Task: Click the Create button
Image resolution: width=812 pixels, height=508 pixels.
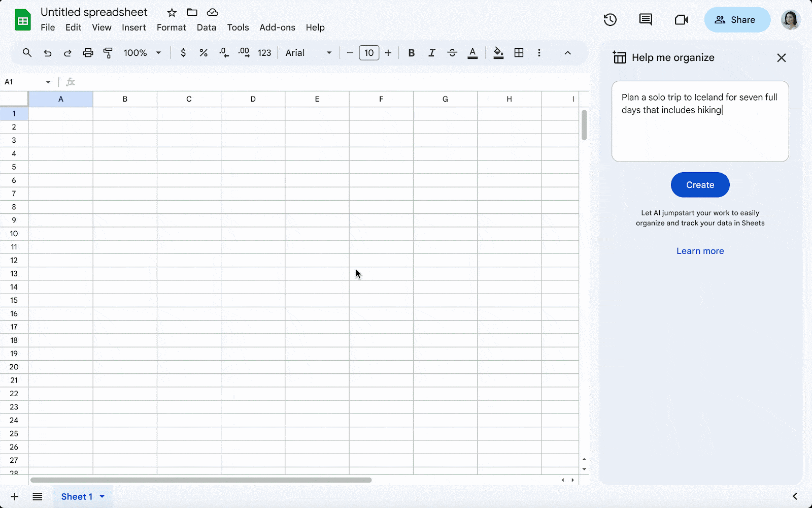Action: click(x=700, y=185)
